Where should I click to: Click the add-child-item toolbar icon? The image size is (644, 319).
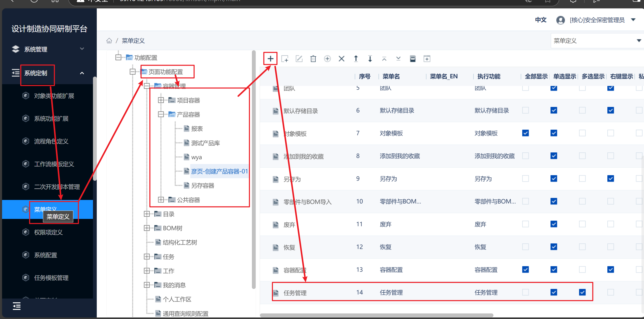pyautogui.click(x=285, y=59)
